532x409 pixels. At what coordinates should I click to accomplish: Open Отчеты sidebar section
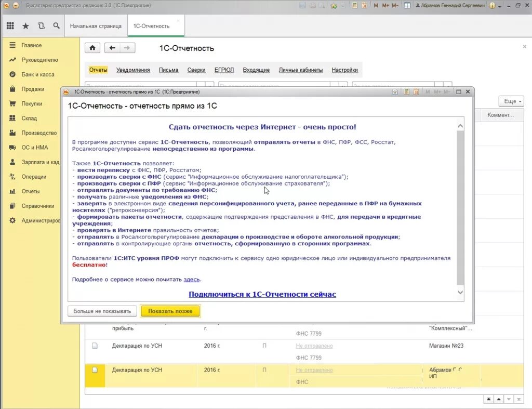pos(31,191)
